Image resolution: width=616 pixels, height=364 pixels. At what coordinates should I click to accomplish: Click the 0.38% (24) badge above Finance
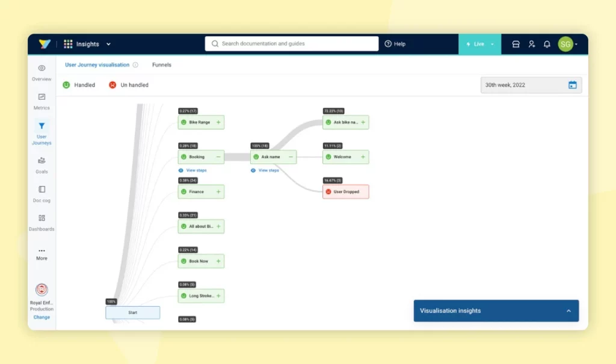click(x=188, y=180)
